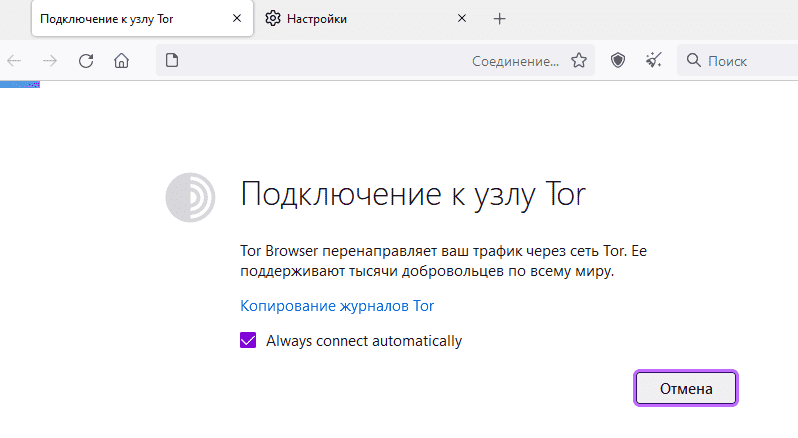Click the forward navigation arrow
The width and height of the screenshot is (798, 438).
point(50,61)
